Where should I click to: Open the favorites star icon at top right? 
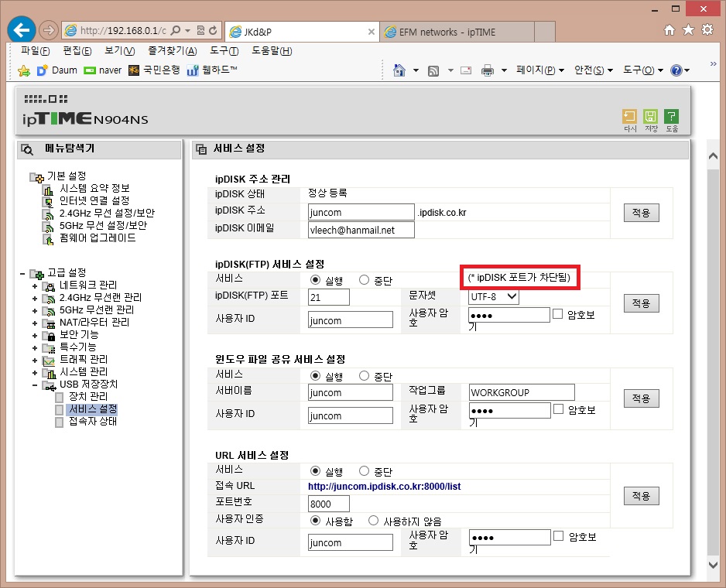(x=689, y=30)
